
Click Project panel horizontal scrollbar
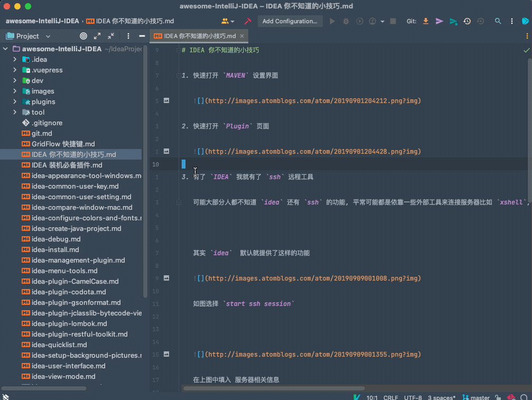click(44, 388)
